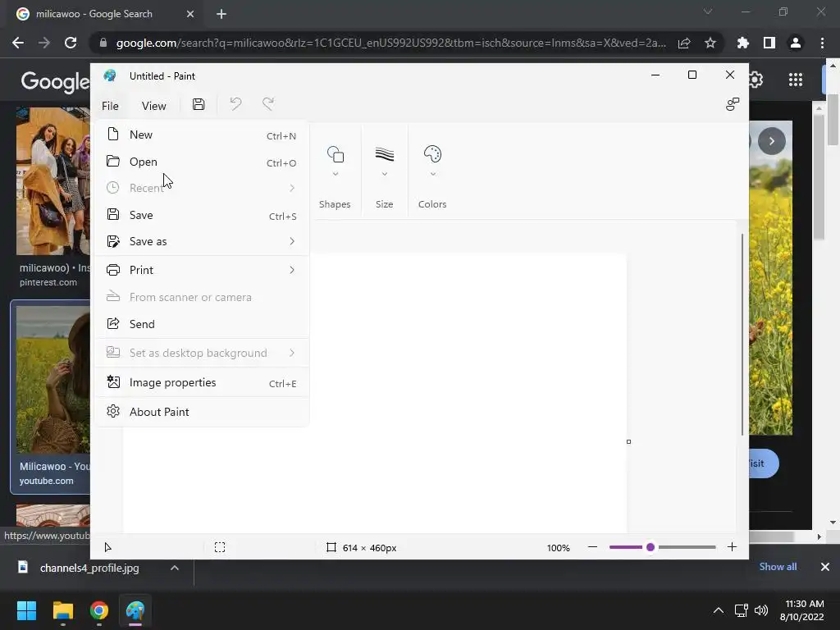The width and height of the screenshot is (840, 630).
Task: Open Chrome side panel icon
Action: (769, 43)
